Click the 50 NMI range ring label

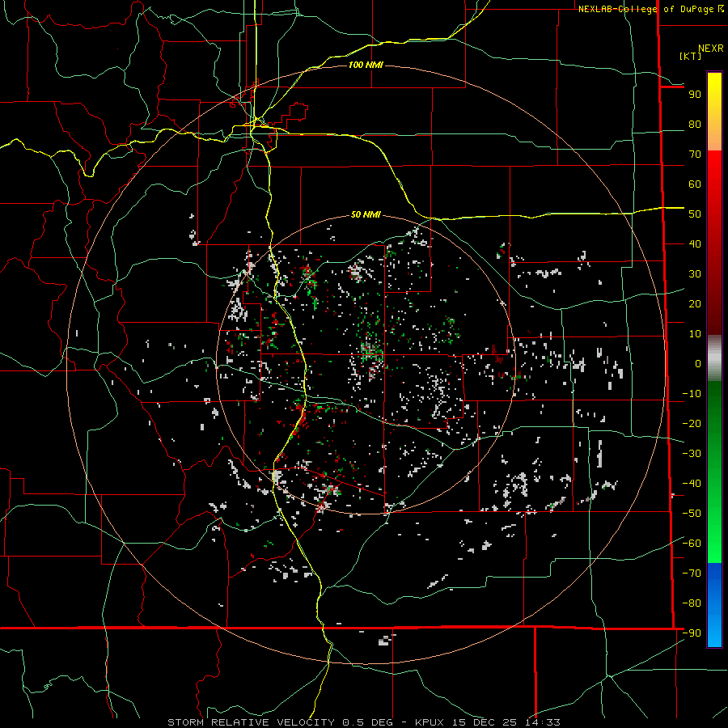(366, 214)
